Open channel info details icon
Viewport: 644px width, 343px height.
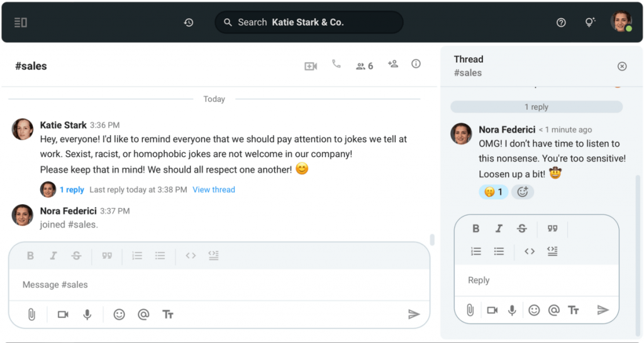[416, 64]
